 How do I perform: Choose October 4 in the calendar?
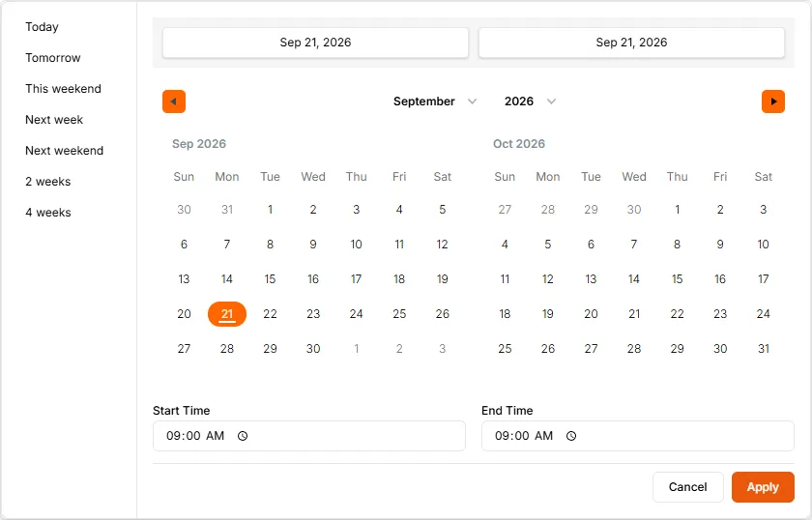(505, 245)
